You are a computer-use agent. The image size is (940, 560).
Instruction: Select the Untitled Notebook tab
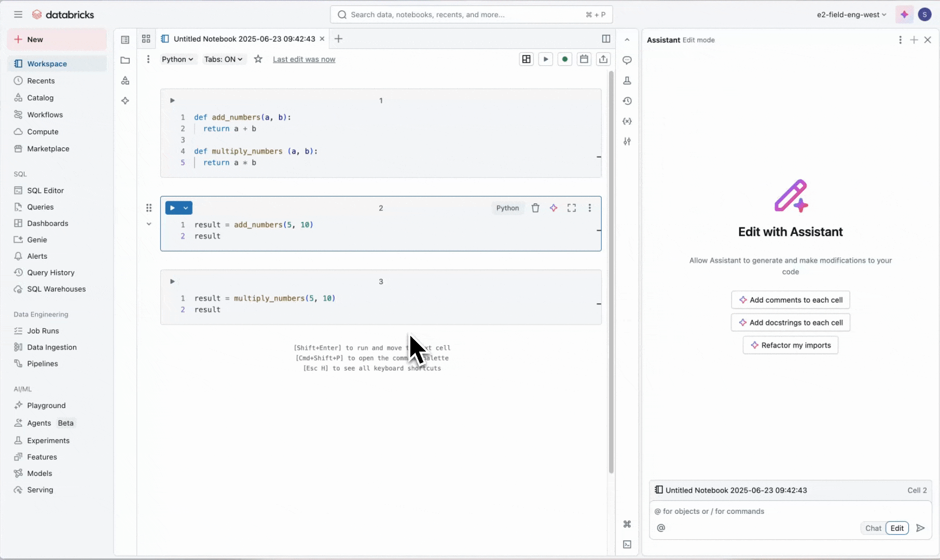pos(244,39)
